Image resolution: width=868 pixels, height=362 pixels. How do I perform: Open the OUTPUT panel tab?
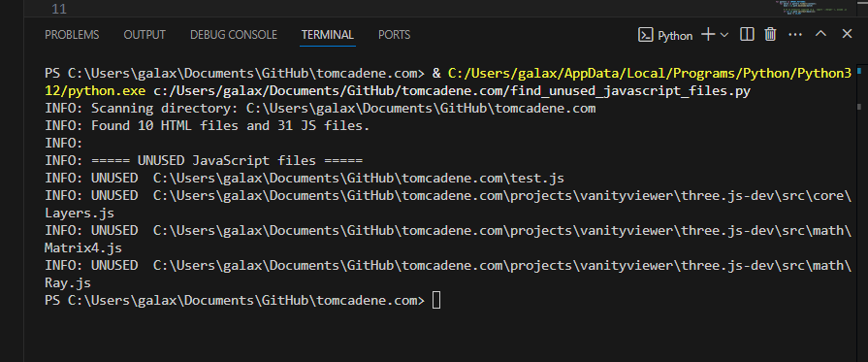click(145, 35)
